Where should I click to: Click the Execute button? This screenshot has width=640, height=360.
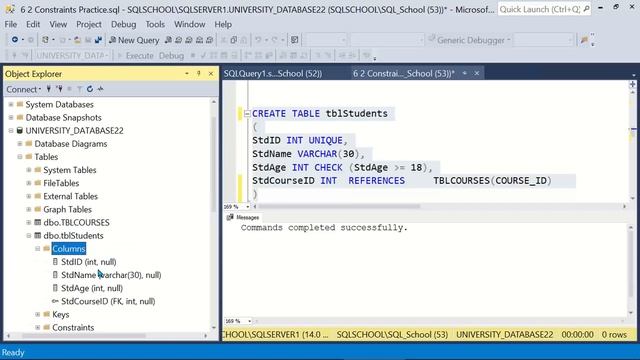136,56
